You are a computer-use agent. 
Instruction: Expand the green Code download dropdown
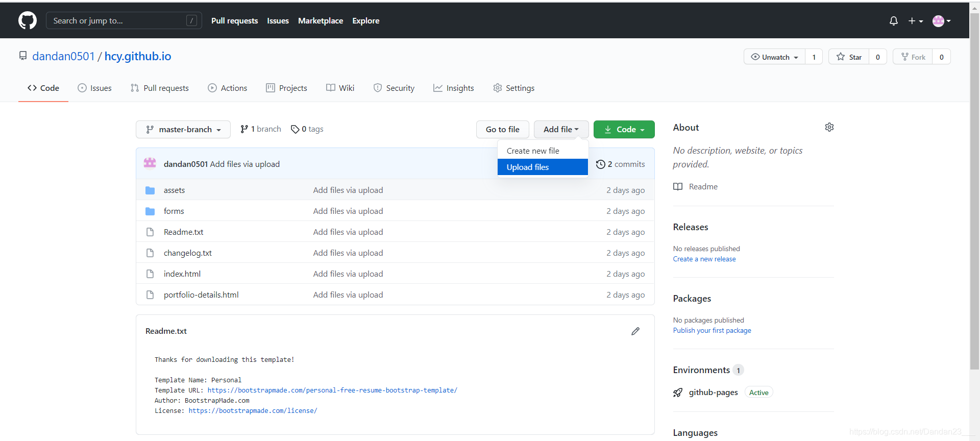point(624,130)
